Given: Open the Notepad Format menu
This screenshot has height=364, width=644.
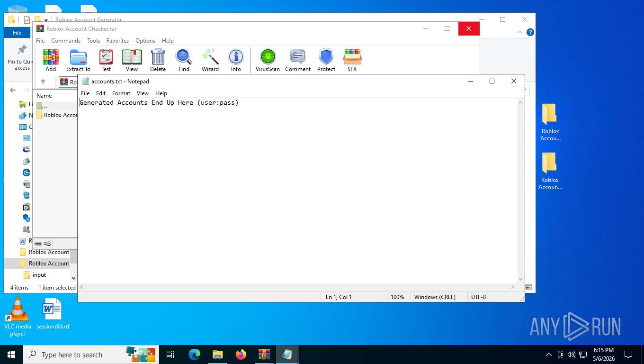Looking at the screenshot, I should point(121,93).
